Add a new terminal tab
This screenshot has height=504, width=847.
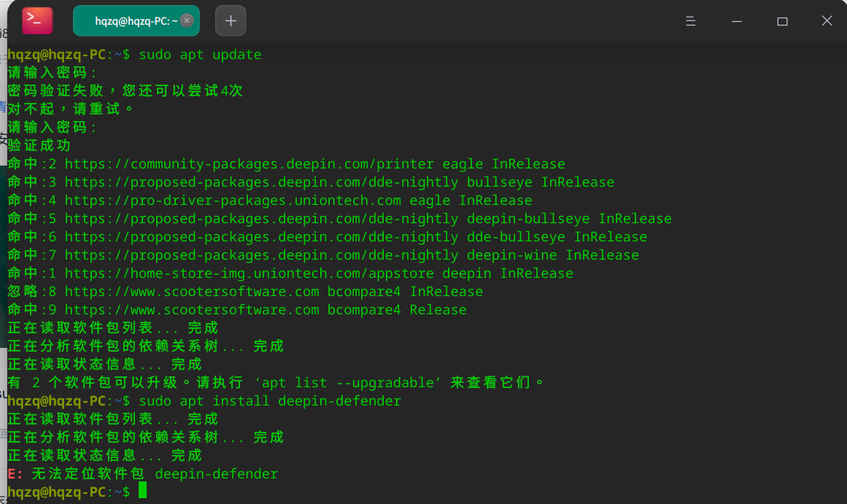point(231,20)
